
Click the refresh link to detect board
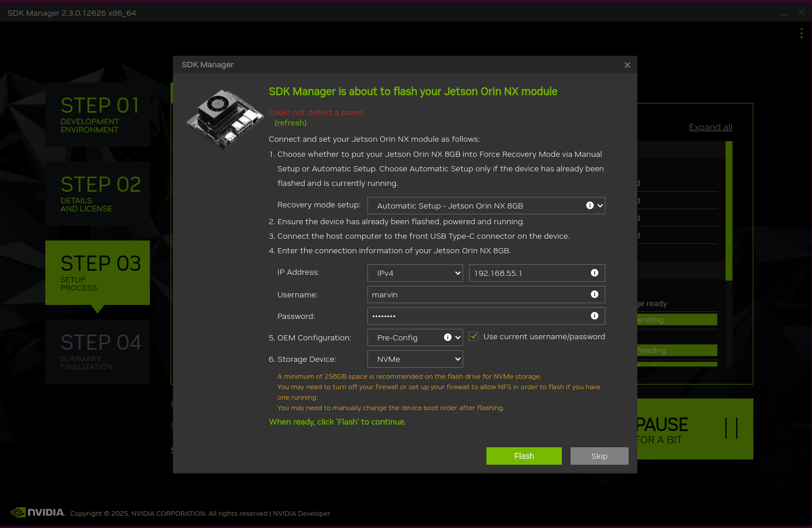290,123
